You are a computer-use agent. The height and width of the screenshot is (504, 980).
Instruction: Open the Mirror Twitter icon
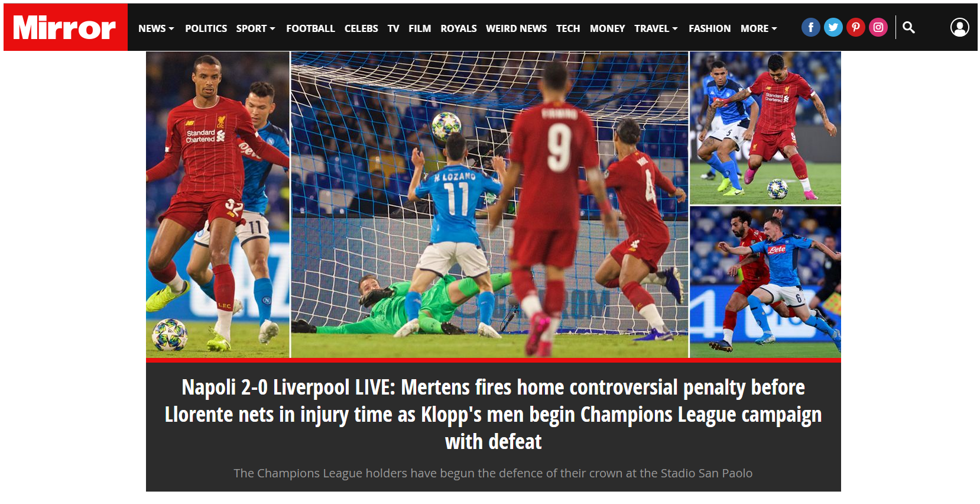point(833,27)
